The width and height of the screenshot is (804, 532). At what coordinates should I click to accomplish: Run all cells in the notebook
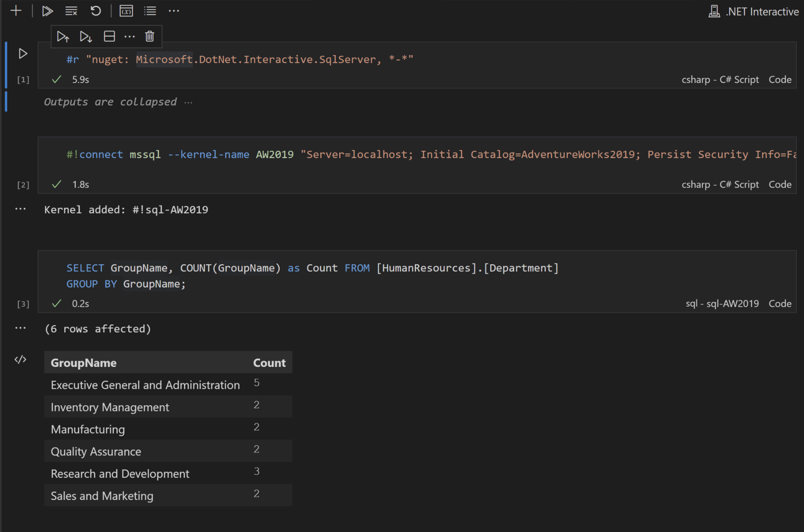[x=47, y=11]
